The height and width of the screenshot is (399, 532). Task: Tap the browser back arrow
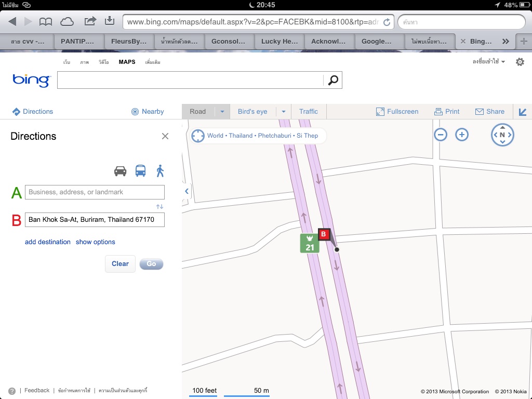click(x=12, y=22)
